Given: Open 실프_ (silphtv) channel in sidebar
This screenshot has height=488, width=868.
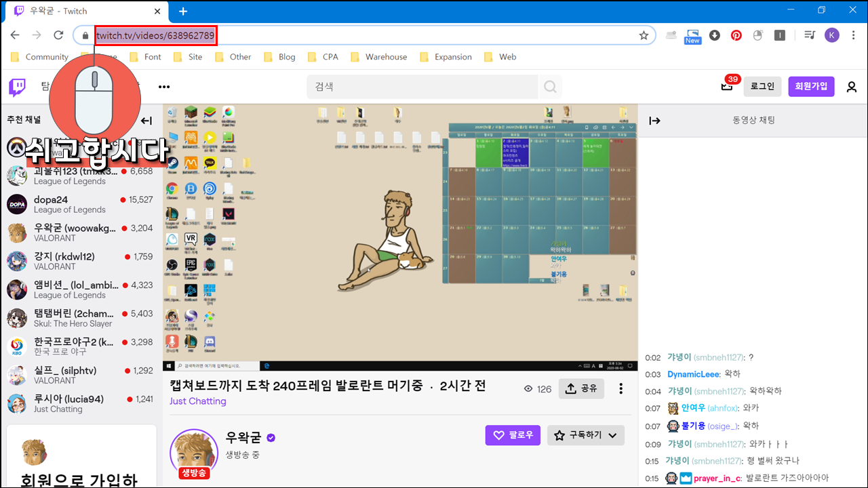Looking at the screenshot, I should 81,375.
